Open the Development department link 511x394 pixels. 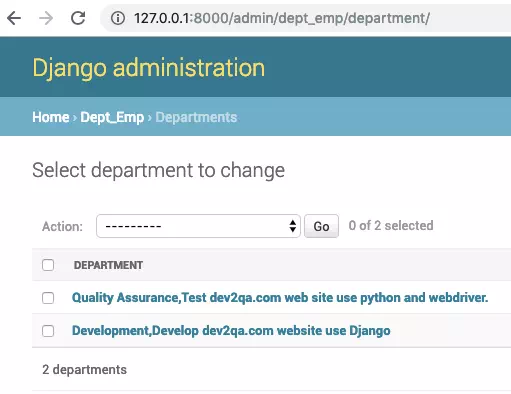click(x=231, y=331)
